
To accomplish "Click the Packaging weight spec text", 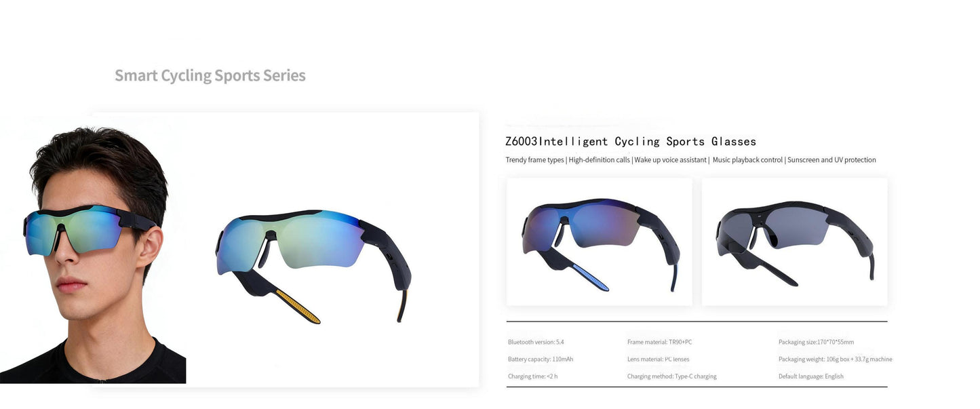I will [836, 359].
